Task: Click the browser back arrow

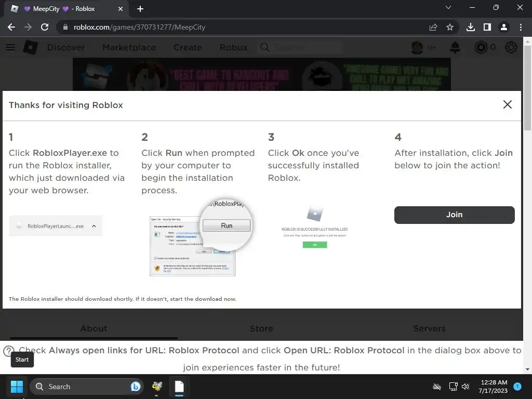Action: point(11,27)
